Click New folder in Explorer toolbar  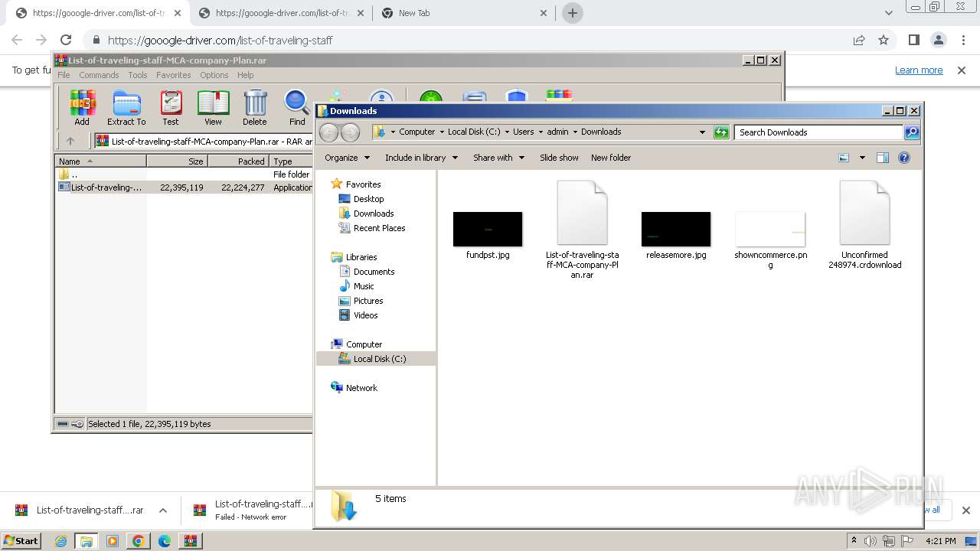(611, 158)
